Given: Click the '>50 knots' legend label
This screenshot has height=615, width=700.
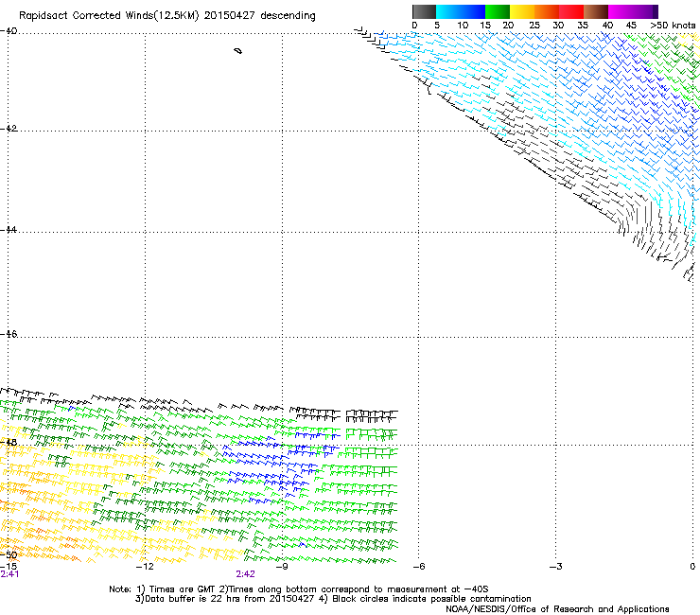Looking at the screenshot, I should tap(673, 26).
